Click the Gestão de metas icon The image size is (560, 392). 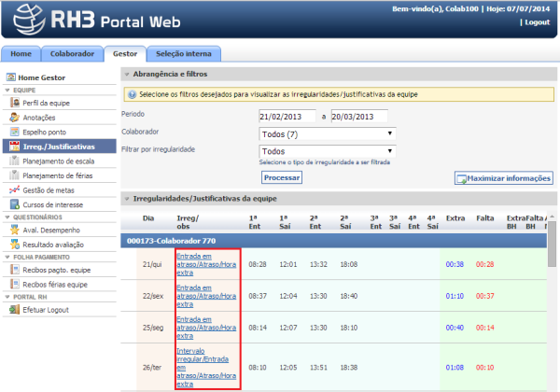15,189
